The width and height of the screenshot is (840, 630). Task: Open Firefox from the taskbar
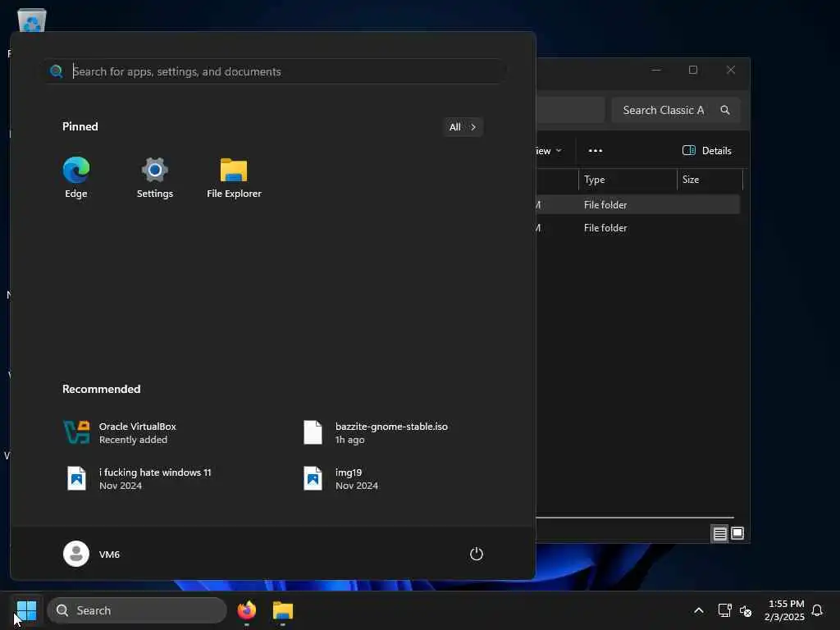click(x=246, y=610)
